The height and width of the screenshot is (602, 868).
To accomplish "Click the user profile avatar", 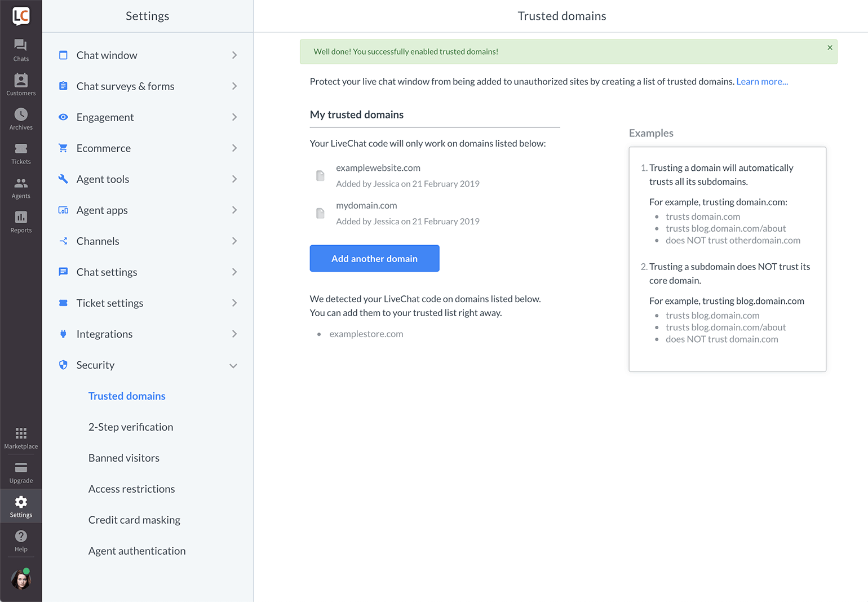I will [21, 579].
